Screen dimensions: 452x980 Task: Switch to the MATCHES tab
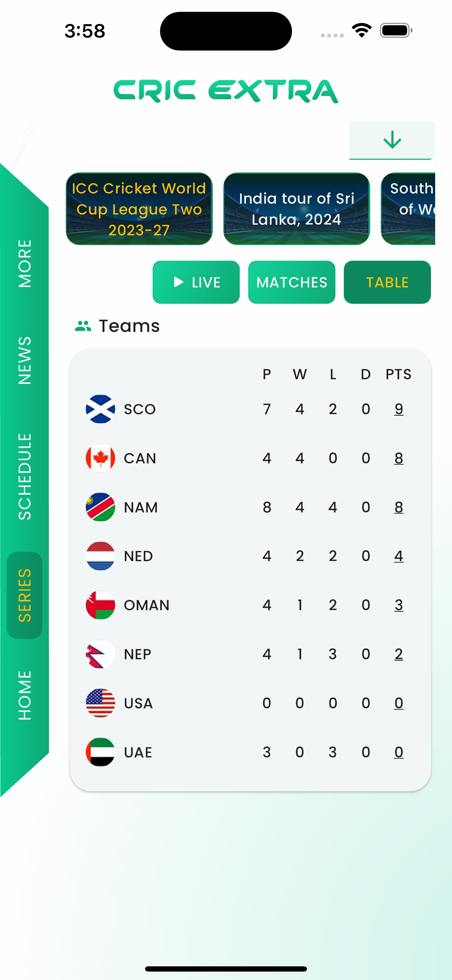(x=292, y=282)
